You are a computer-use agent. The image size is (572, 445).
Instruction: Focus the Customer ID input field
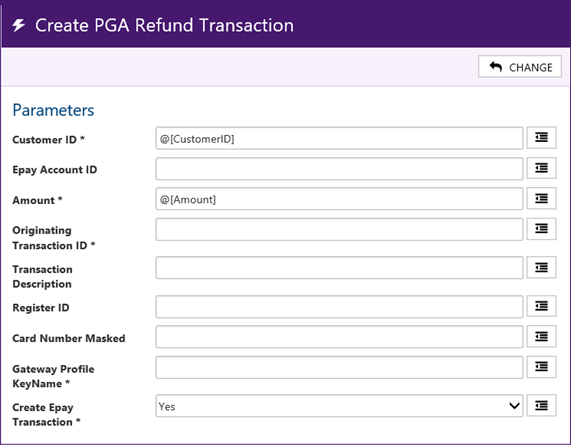(x=339, y=138)
